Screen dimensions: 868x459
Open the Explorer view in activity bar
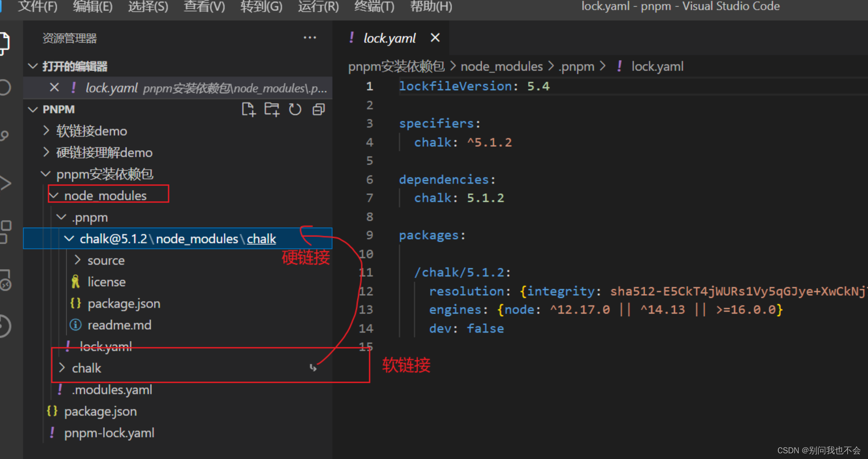coord(4,44)
